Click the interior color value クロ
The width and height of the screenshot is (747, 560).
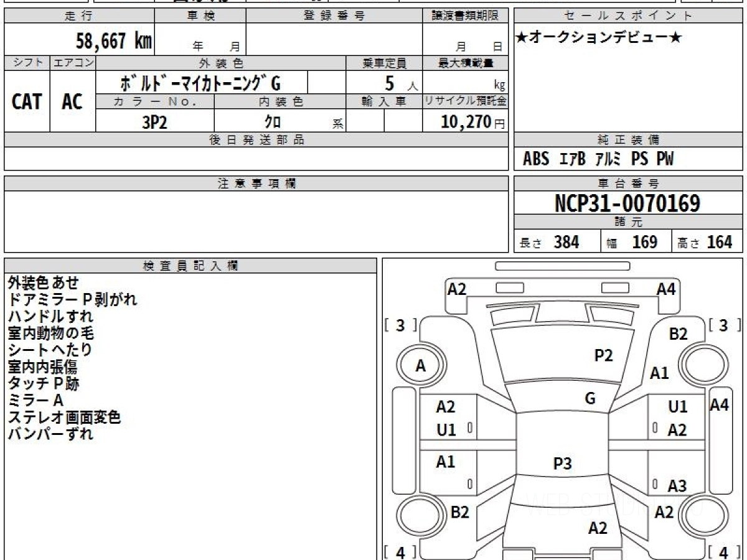273,122
